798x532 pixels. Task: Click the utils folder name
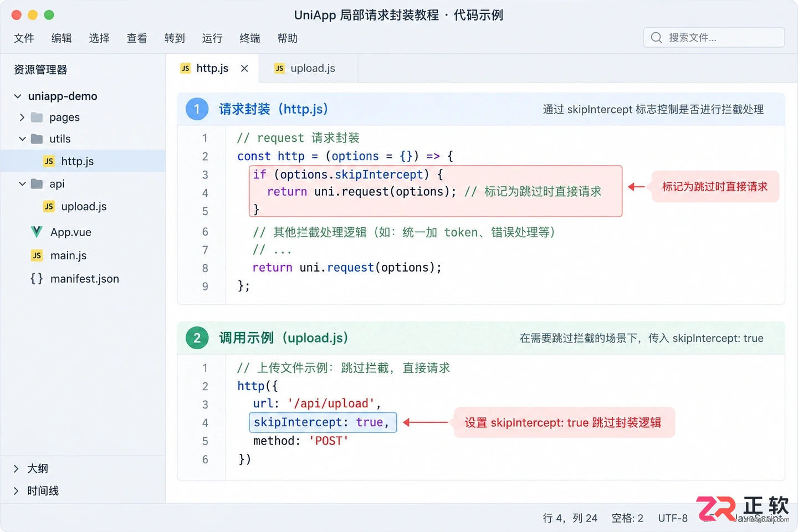[x=60, y=139]
